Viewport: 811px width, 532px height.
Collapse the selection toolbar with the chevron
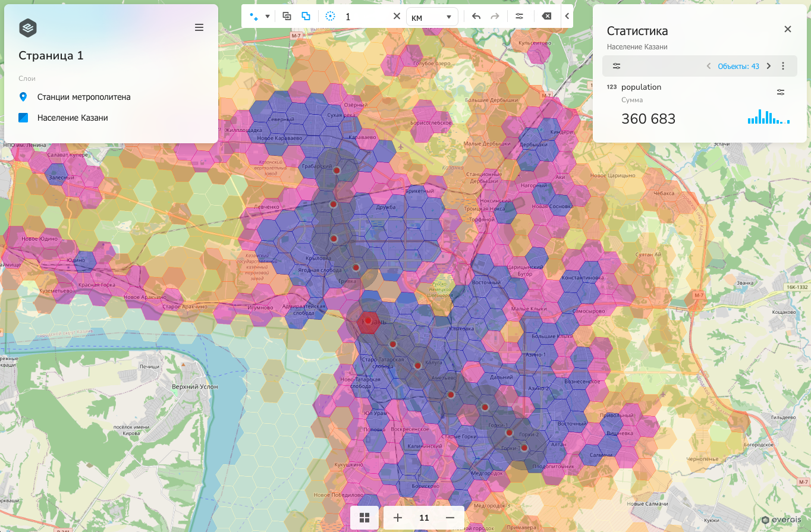coord(567,17)
